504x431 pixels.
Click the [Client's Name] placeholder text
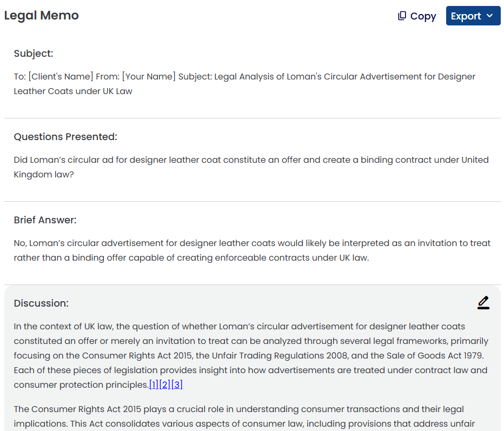coord(61,76)
